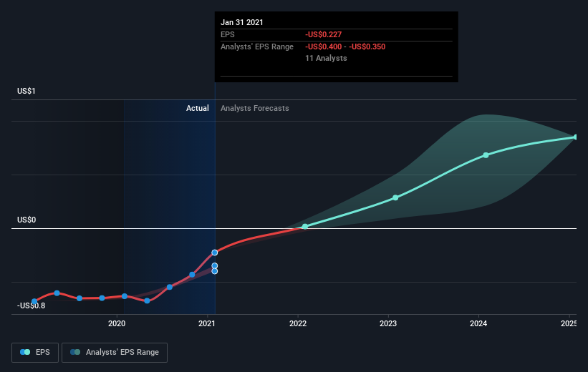
Task: Click the 2020 x-axis label
Action: (x=117, y=323)
